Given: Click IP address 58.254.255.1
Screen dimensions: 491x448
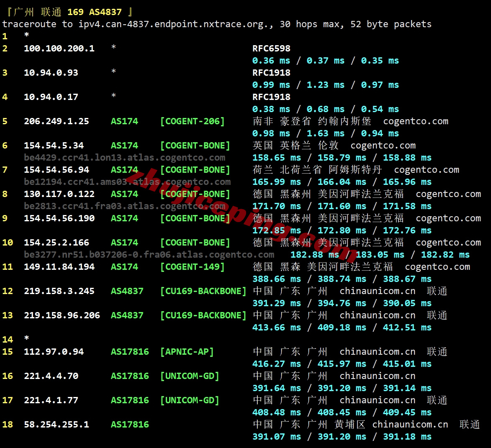Looking at the screenshot, I should tap(57, 425).
